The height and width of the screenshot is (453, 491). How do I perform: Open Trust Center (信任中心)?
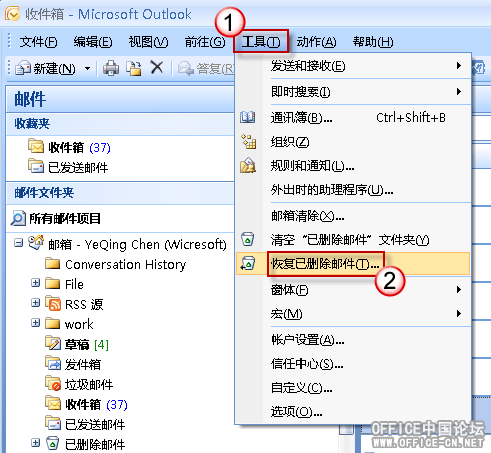click(353, 364)
